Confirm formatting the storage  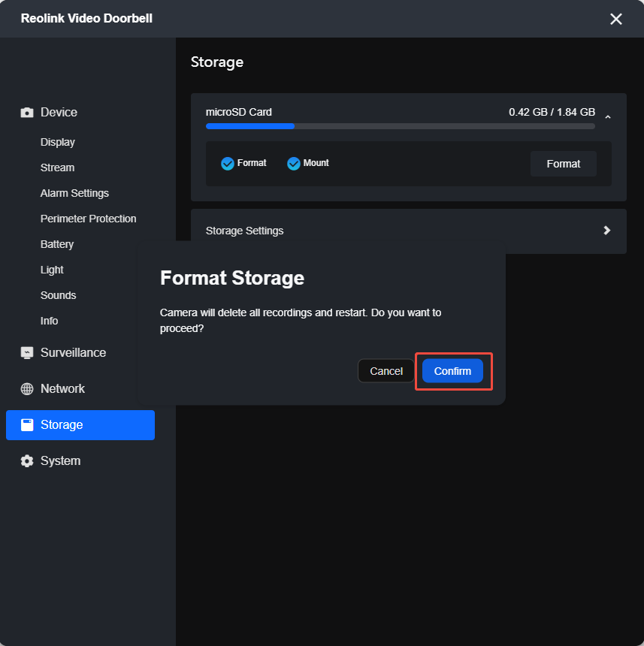tap(452, 371)
